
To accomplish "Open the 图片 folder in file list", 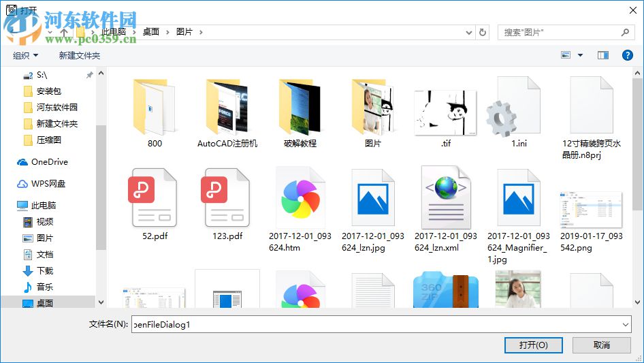I will pos(373,112).
